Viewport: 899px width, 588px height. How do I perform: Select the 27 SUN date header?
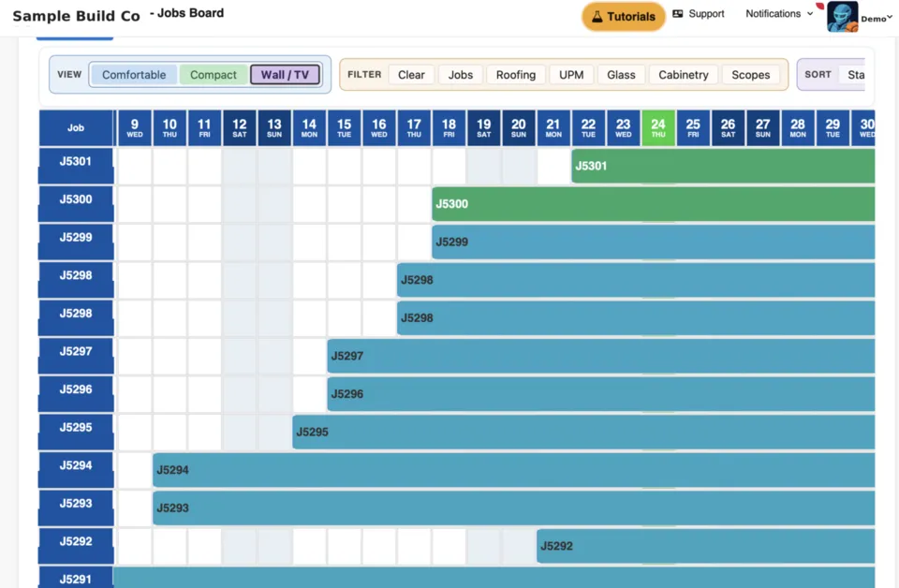coord(762,127)
